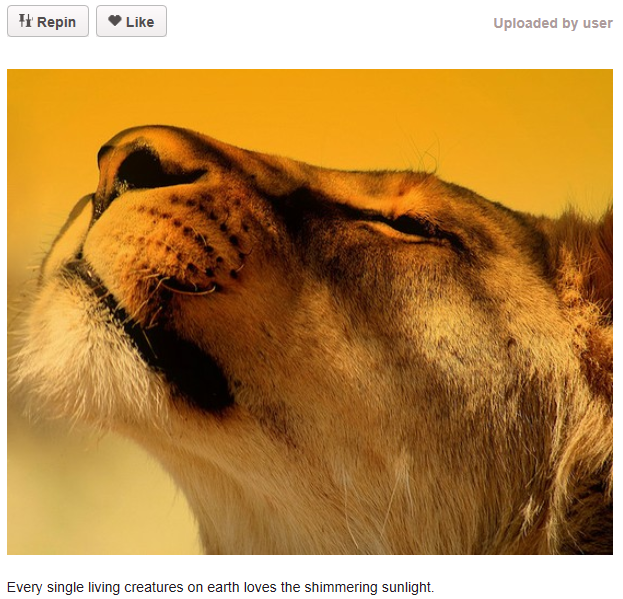Like the lion pin
The image size is (623, 599).
(x=131, y=21)
